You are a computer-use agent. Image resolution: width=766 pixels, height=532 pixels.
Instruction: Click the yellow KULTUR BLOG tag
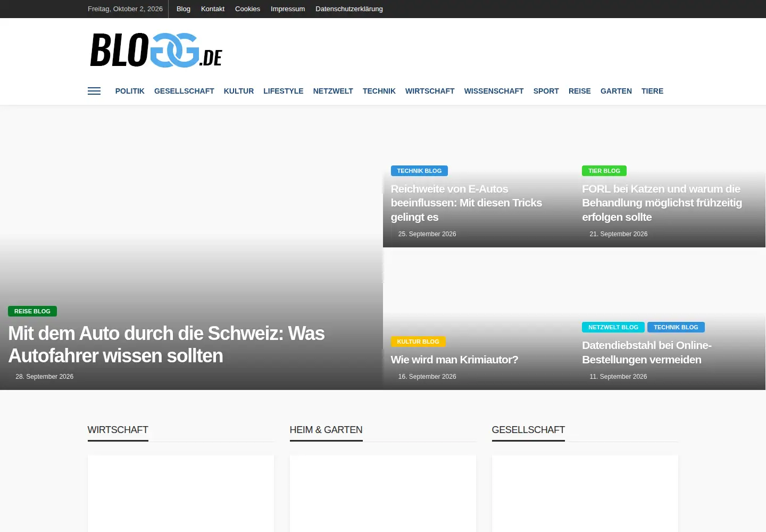(x=418, y=342)
